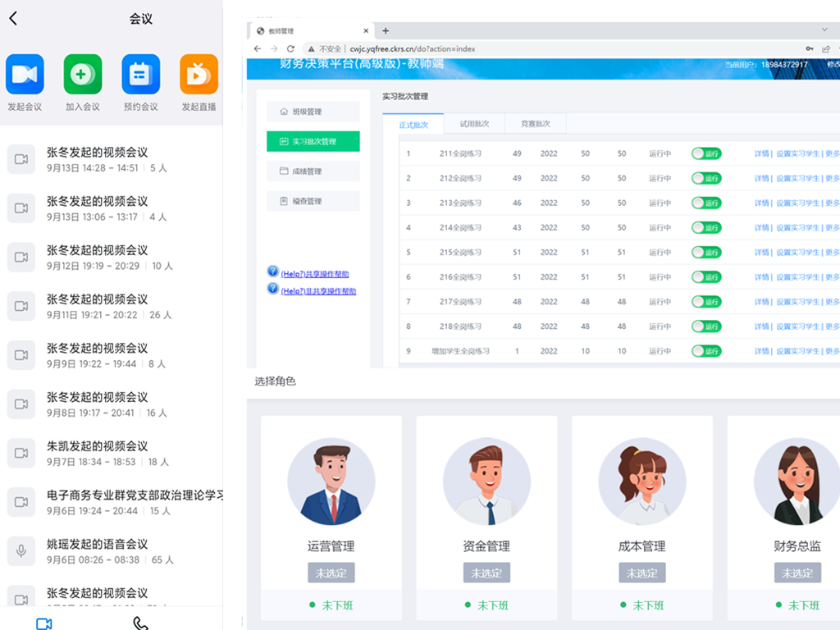Toggle the 运行 switch for 211全岗练习

tap(706, 153)
